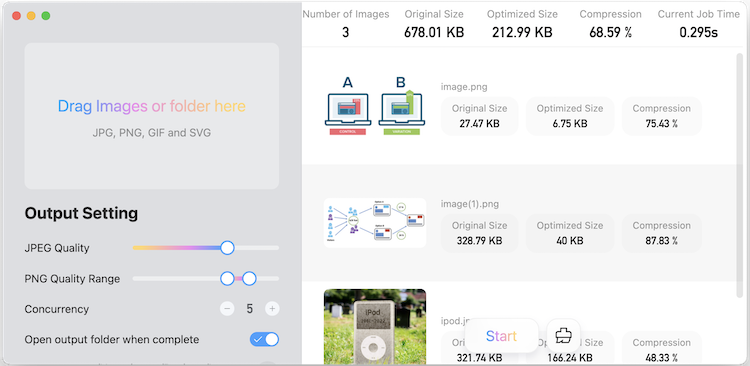Click the 40 KB optimized size value
This screenshot has width=750, height=366.
pos(570,241)
